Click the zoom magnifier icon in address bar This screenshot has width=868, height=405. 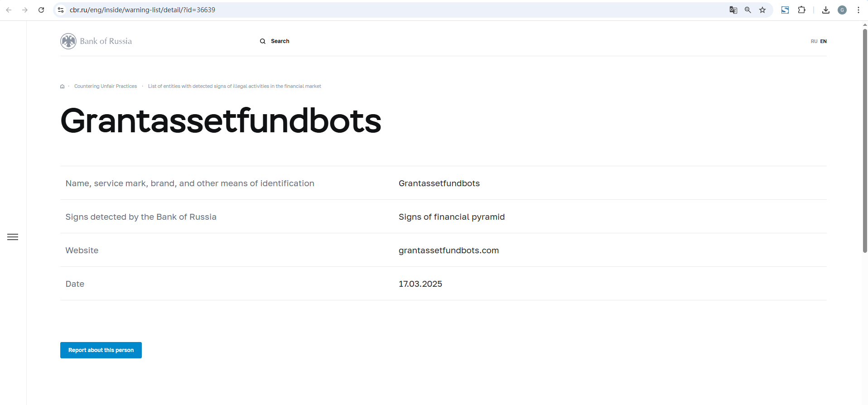[748, 10]
